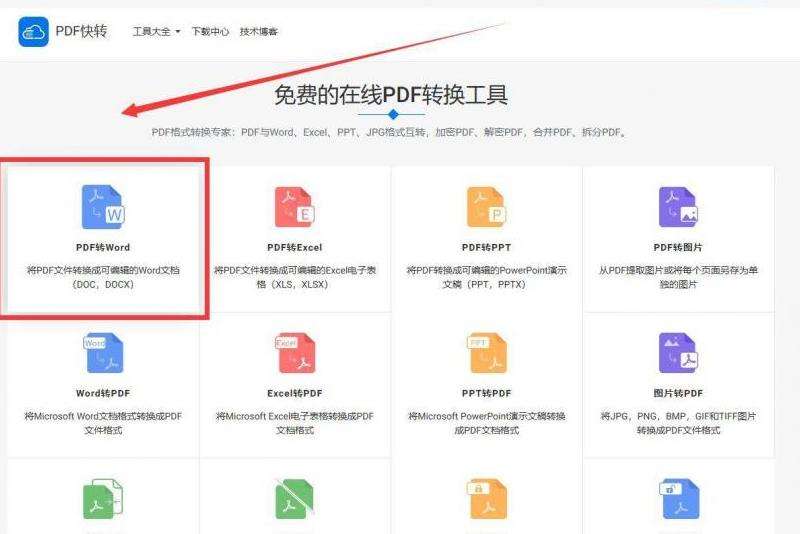Click the PDF转图片 title link
800x534 pixels.
(678, 247)
